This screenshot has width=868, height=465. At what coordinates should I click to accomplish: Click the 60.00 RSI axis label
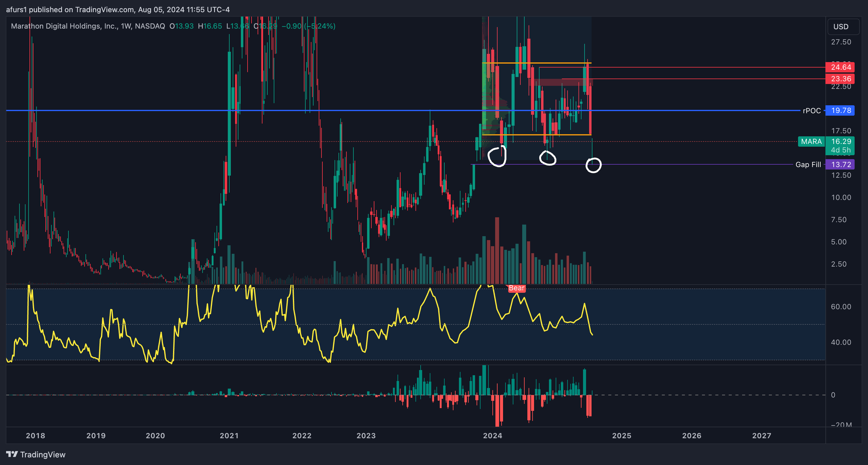pyautogui.click(x=841, y=307)
